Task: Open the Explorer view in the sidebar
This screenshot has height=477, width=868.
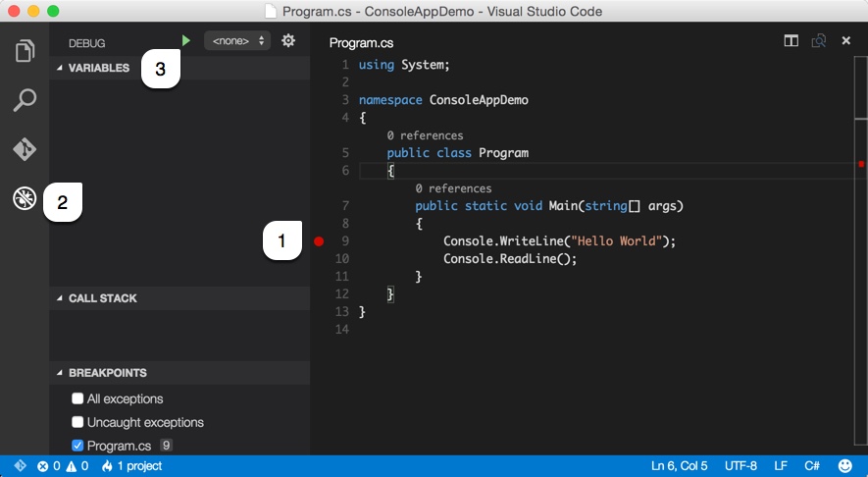Action: 25,50
